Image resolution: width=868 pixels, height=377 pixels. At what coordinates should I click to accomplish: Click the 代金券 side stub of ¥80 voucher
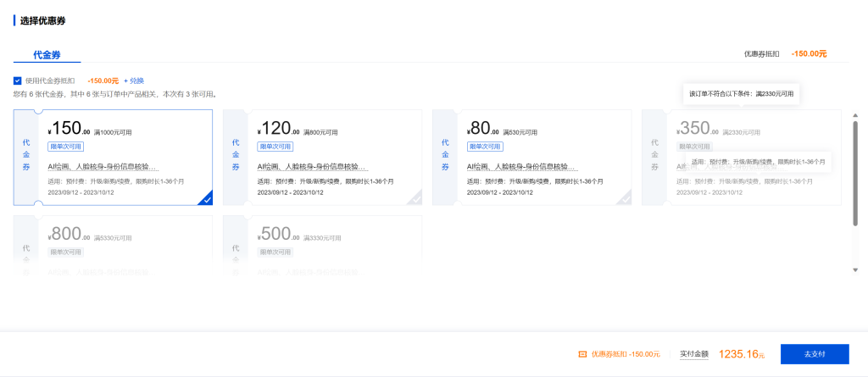coord(445,157)
